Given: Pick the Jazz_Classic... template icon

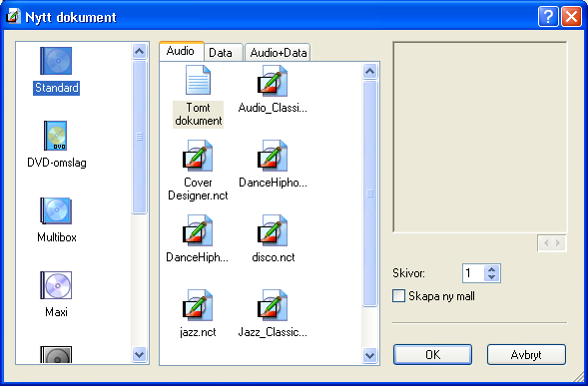Looking at the screenshot, I should coord(273,305).
